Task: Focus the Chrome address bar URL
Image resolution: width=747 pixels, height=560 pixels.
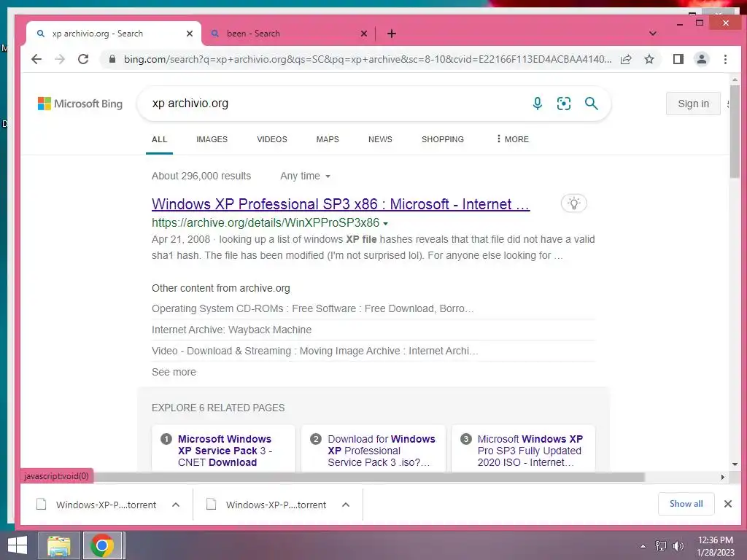Action: pos(368,59)
